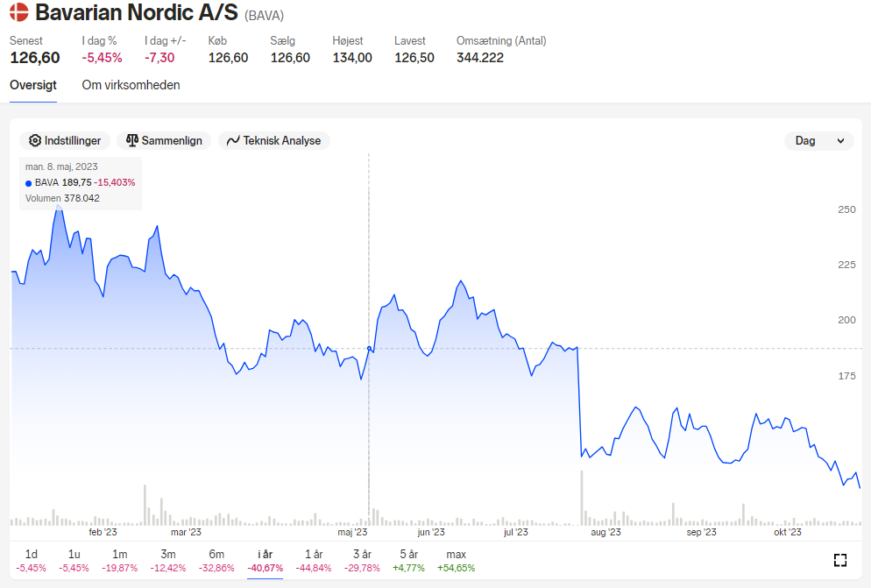This screenshot has height=588, width=871.
Task: Click the feb '23 axis label
Action: 103,533
